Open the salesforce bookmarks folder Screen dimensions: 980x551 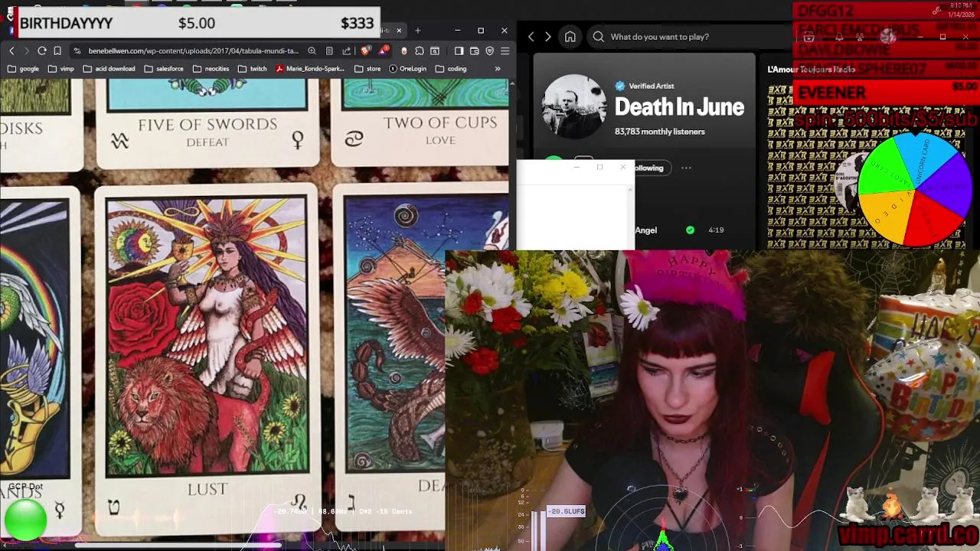[x=164, y=68]
